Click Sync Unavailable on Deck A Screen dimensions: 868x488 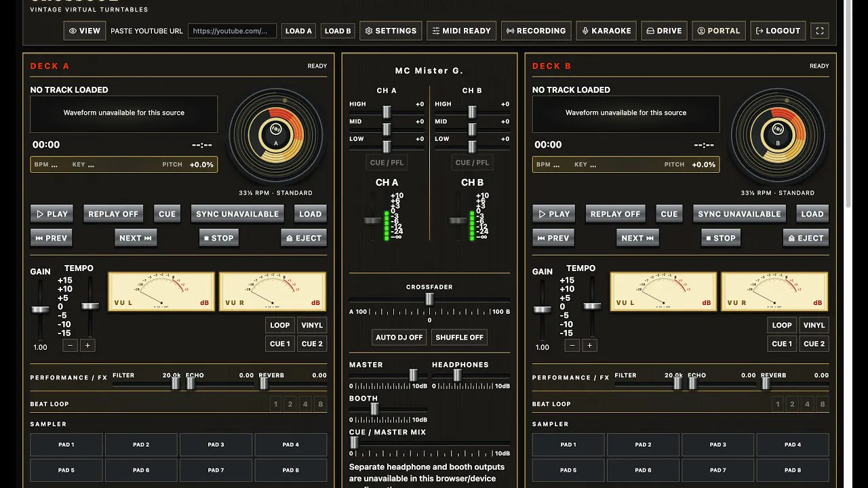pyautogui.click(x=237, y=213)
